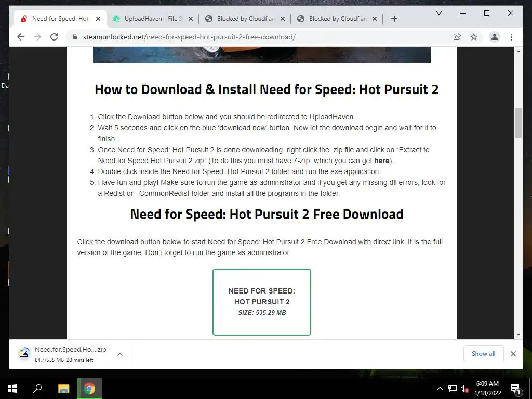Open Windows taskbar search
The height and width of the screenshot is (399, 532).
pos(37,389)
